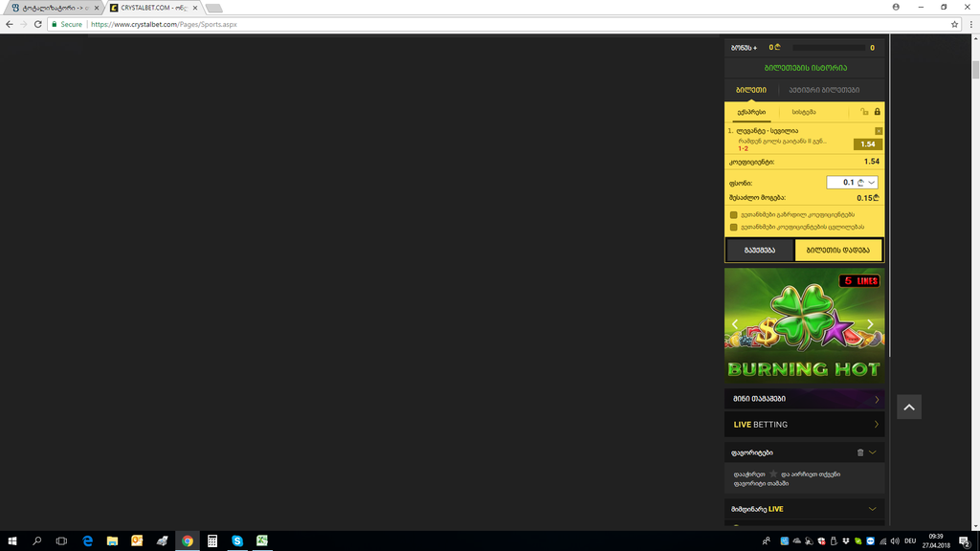Bookmark the page with the star icon
Screen dimensions: 980x551
[954, 24]
